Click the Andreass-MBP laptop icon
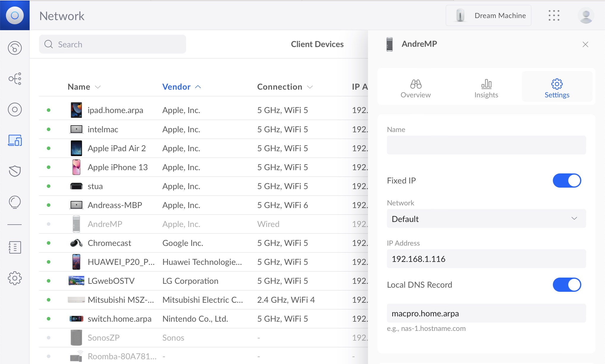 point(76,205)
